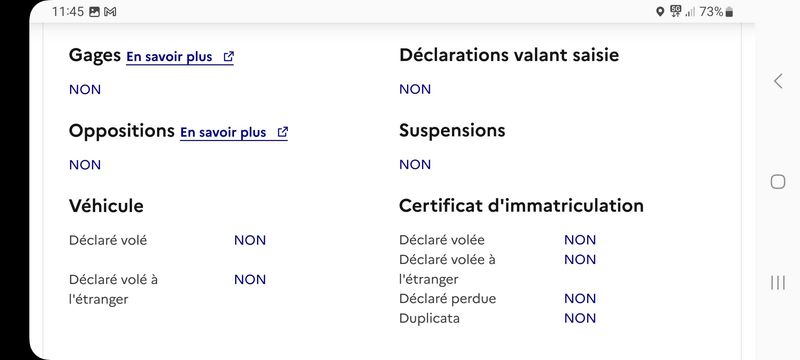Open the recent apps navigation button
The image size is (800, 360).
(x=778, y=282)
